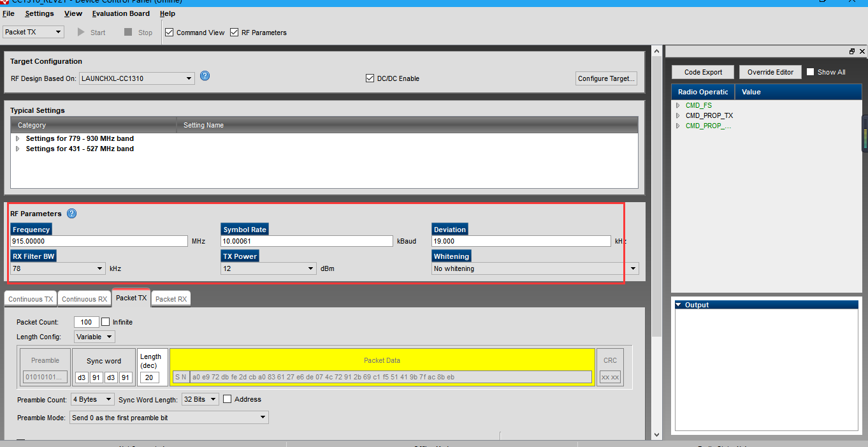
Task: Click the float panel icon at top right
Action: click(x=852, y=52)
